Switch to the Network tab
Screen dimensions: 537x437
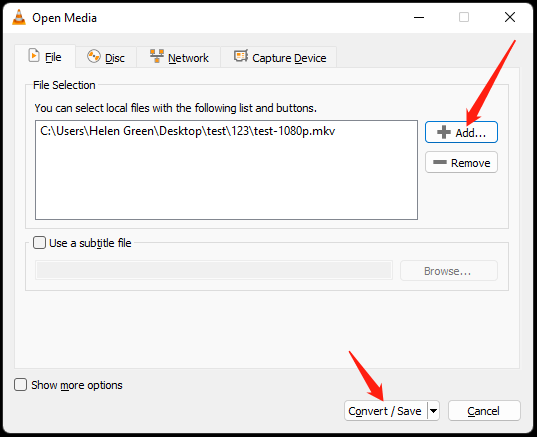pos(179,57)
